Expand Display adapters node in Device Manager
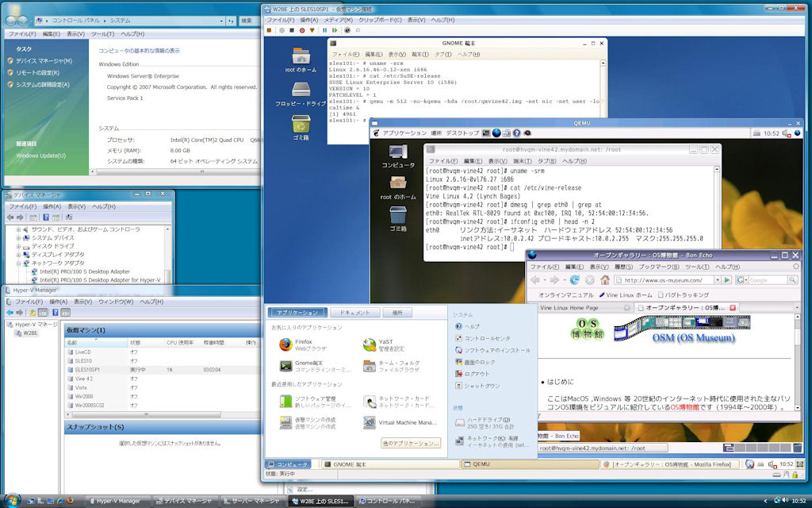 [x=18, y=255]
